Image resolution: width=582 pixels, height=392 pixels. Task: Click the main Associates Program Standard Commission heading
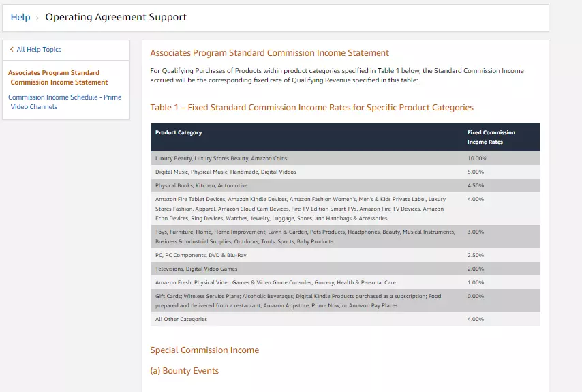269,53
